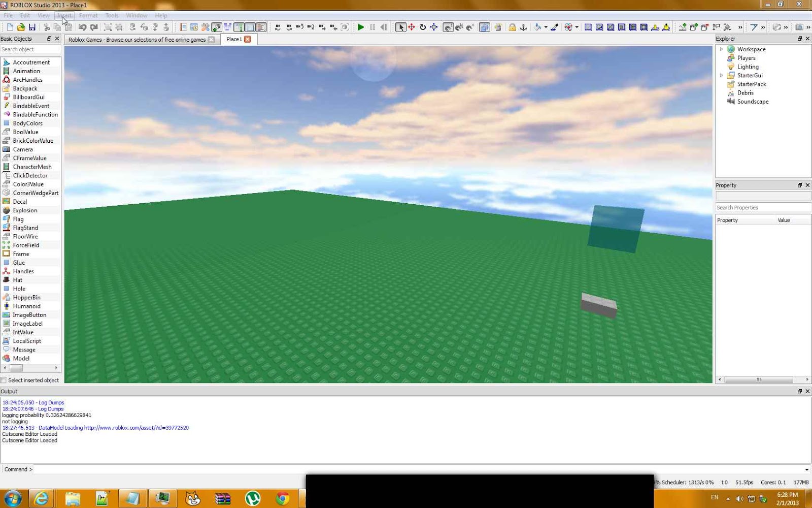Toggle the collision check tool

coord(485,27)
